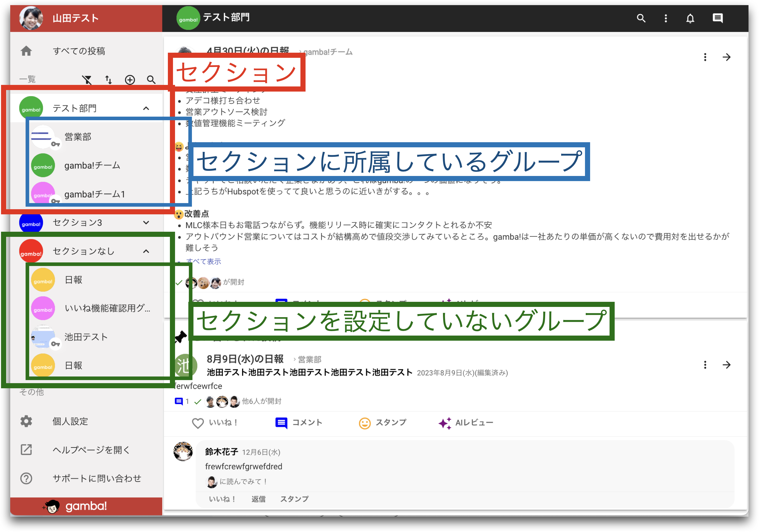This screenshot has height=532, width=759.
Task: Click the sort order arrows icon
Action: 109,80
